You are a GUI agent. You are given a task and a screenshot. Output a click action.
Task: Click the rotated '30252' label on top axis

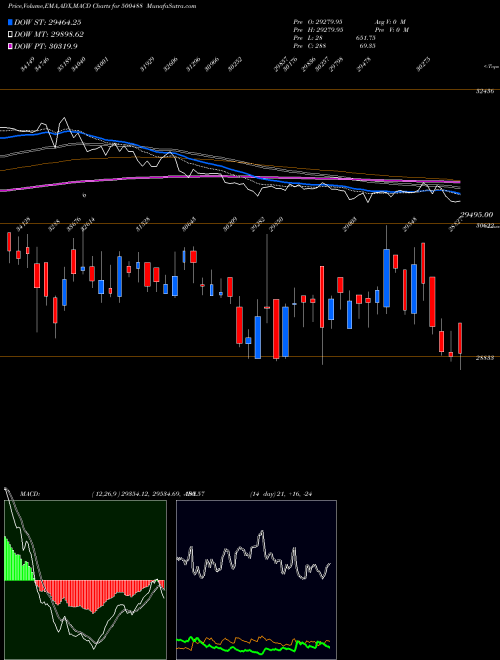click(x=235, y=66)
